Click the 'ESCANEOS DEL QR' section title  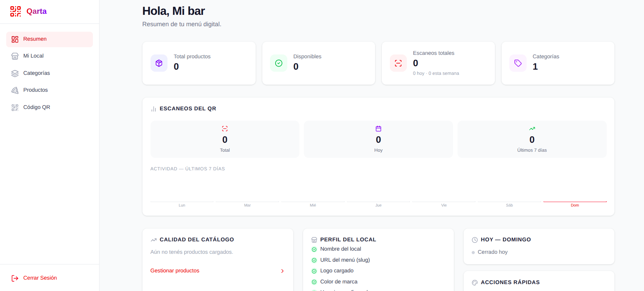[188, 109]
